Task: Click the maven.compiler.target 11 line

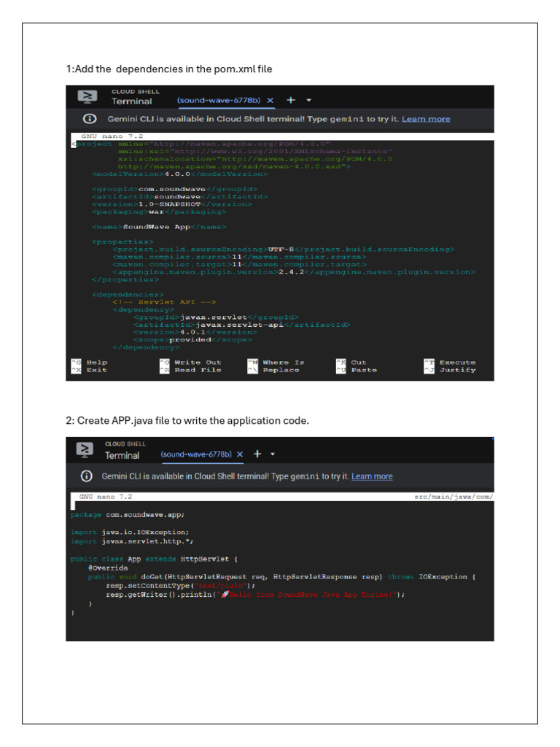Action: coord(239,264)
